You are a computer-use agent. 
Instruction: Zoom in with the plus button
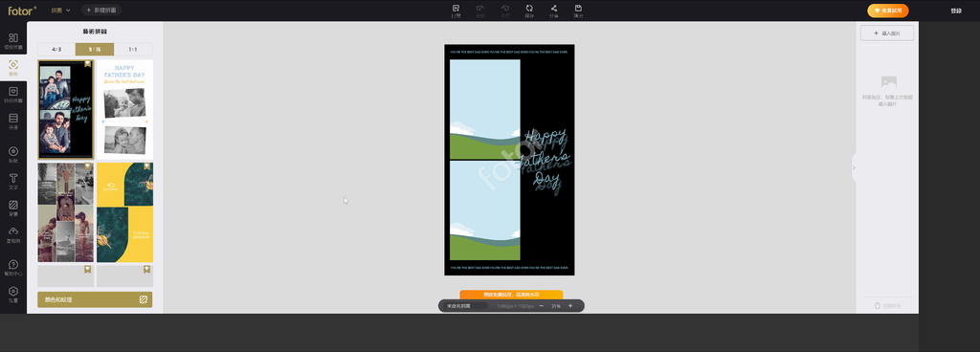[x=570, y=306]
